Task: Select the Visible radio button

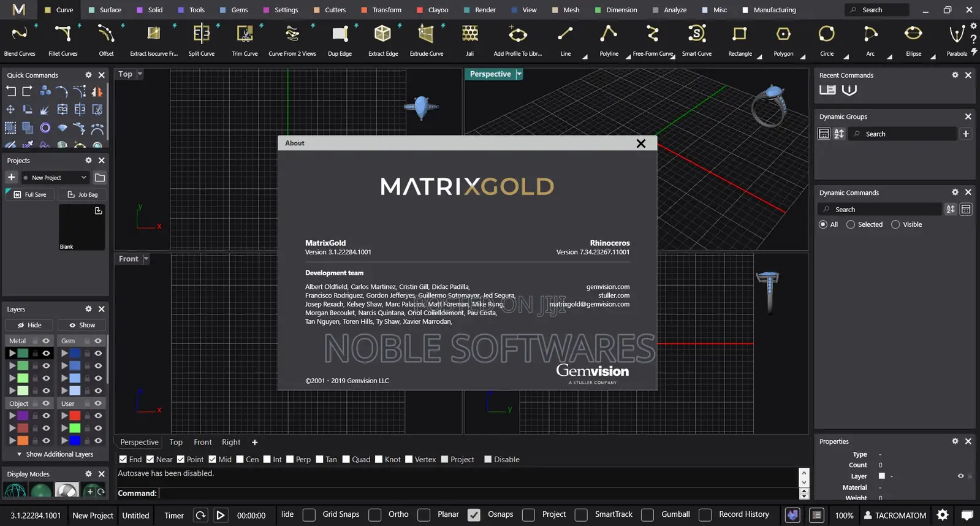Action: point(895,224)
